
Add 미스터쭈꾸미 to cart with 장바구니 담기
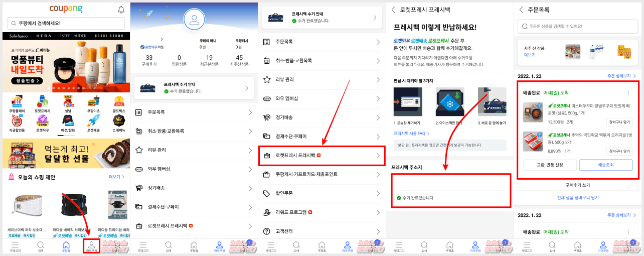pos(620,121)
